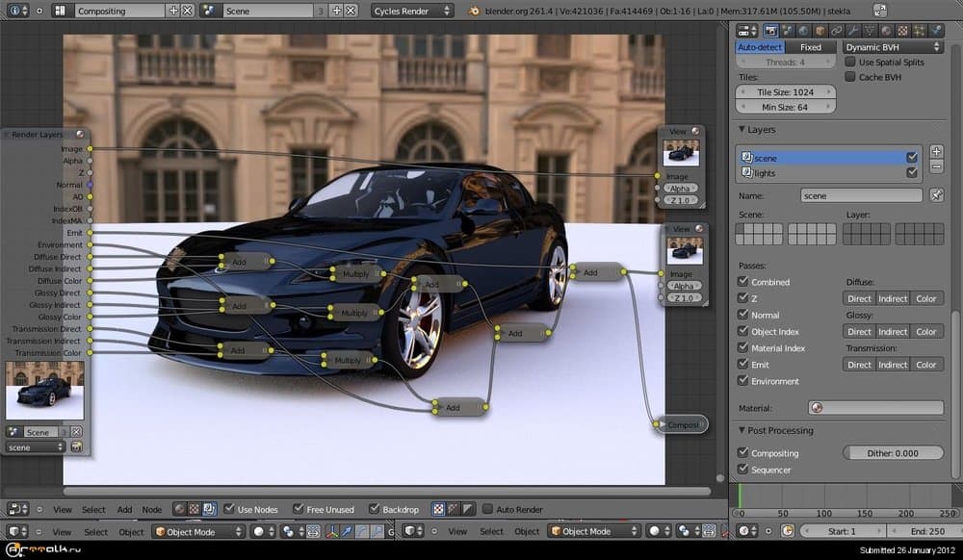Open the Cycles Render engine dropdown
This screenshot has height=560, width=963.
coord(412,11)
